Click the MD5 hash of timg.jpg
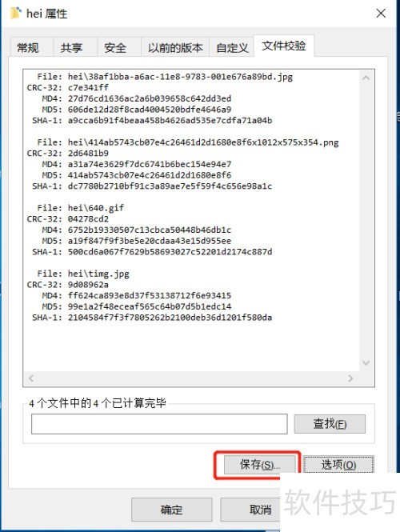 [150, 306]
